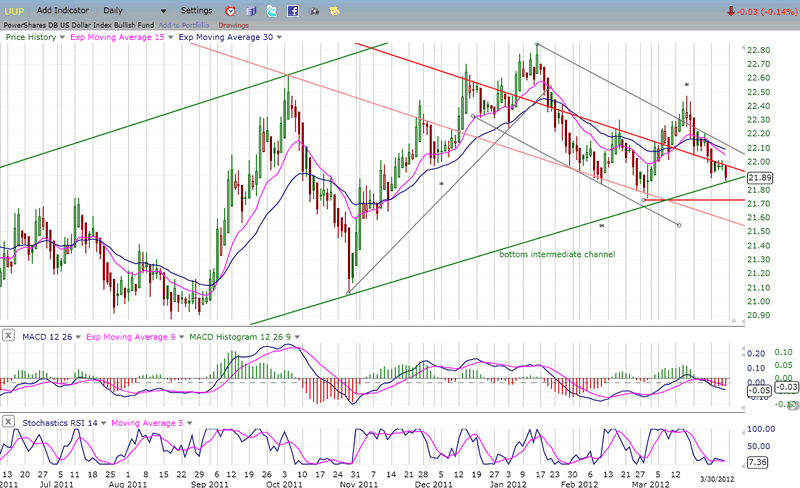
Task: Open Exp Moving Average 30 dropdown
Action: [278, 37]
